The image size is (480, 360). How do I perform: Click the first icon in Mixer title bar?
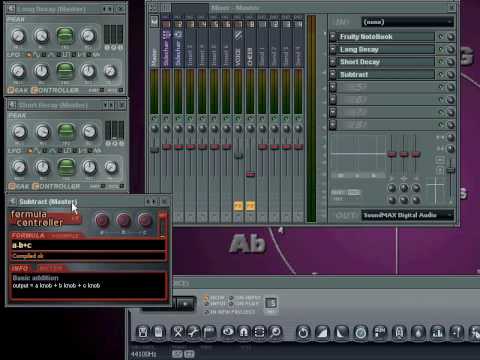[154, 8]
